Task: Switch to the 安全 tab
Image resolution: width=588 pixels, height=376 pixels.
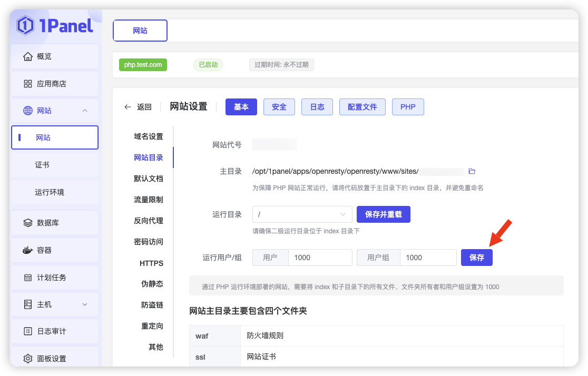Action: (279, 107)
